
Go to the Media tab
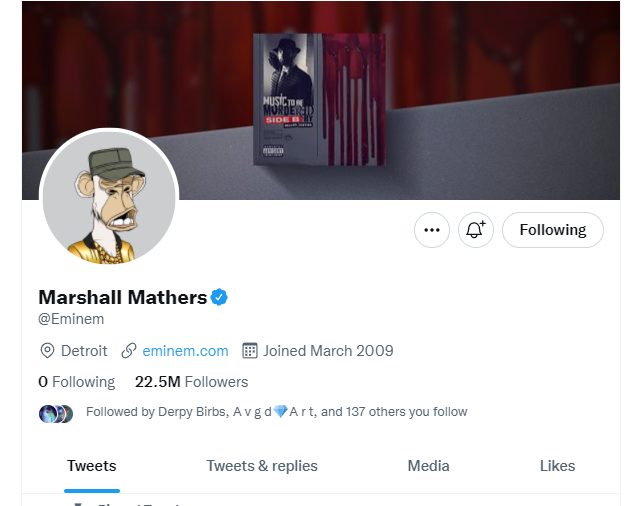click(428, 466)
